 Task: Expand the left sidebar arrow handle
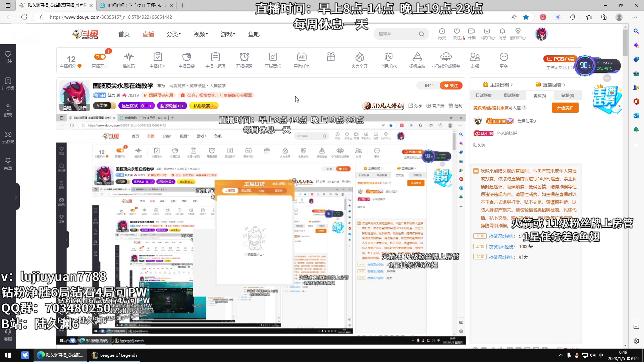[16, 197]
